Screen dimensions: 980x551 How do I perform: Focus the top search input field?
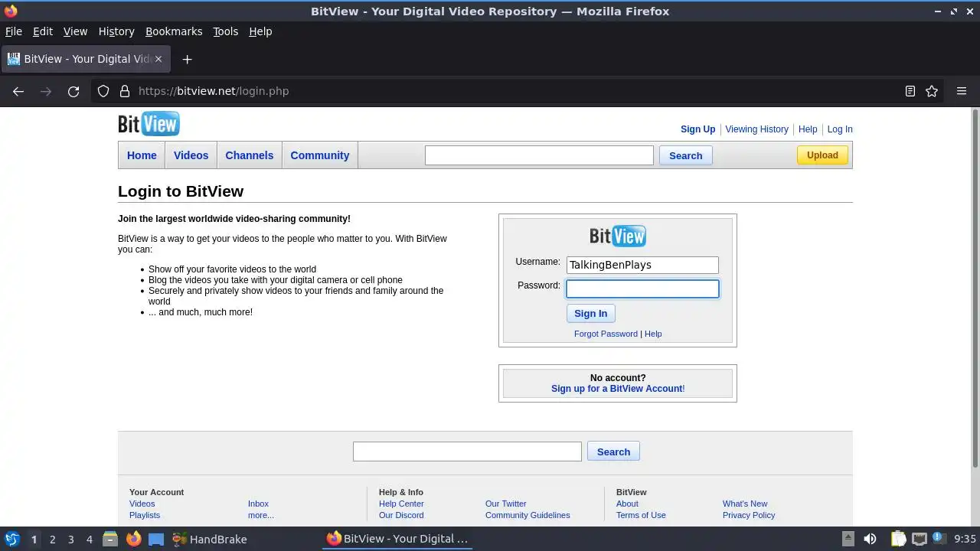click(x=539, y=155)
